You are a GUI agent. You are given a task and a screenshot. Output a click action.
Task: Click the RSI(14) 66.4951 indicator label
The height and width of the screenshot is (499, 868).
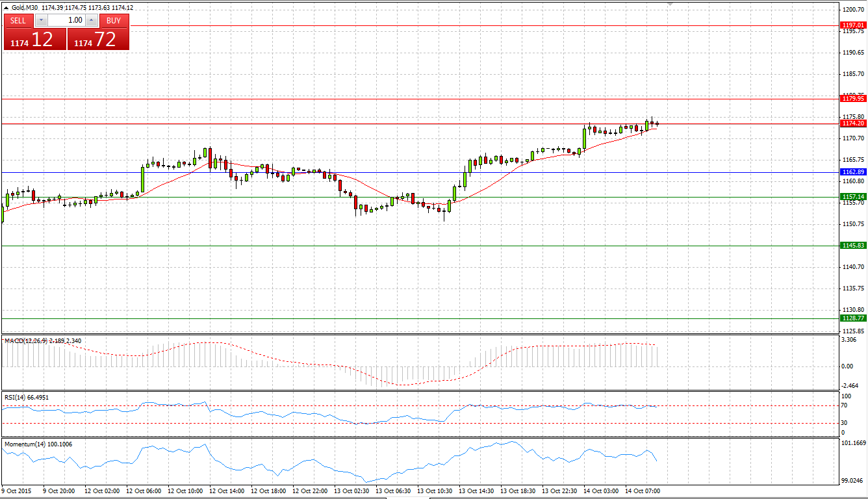[x=27, y=397]
